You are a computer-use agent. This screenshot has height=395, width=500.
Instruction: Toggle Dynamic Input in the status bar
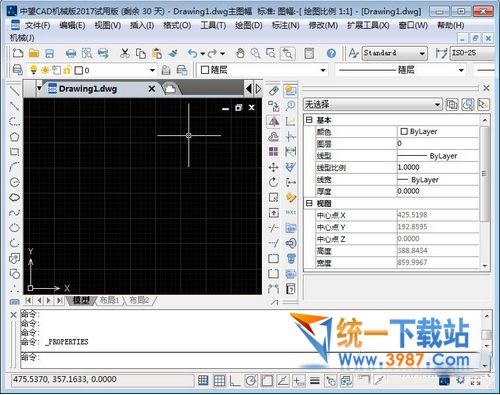[x=299, y=380]
